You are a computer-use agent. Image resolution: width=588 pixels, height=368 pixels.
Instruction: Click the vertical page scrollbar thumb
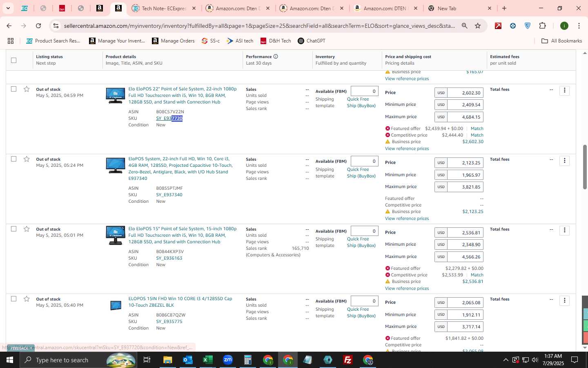pyautogui.click(x=584, y=166)
